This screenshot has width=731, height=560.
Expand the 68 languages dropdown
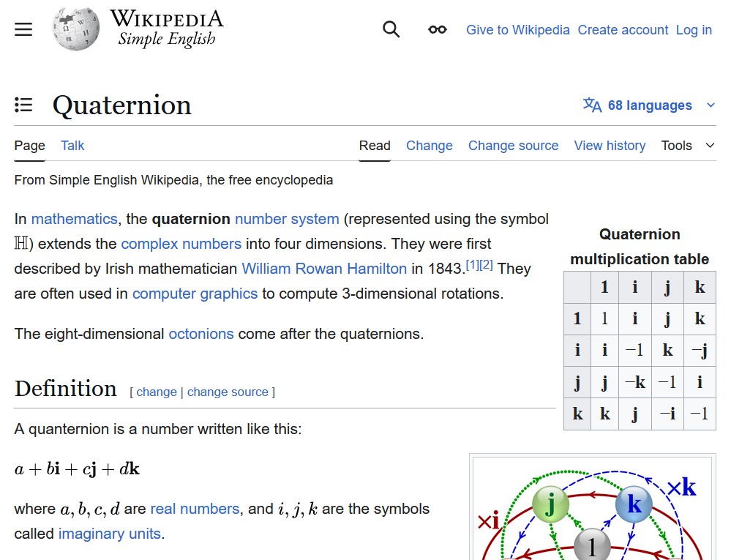tap(649, 105)
